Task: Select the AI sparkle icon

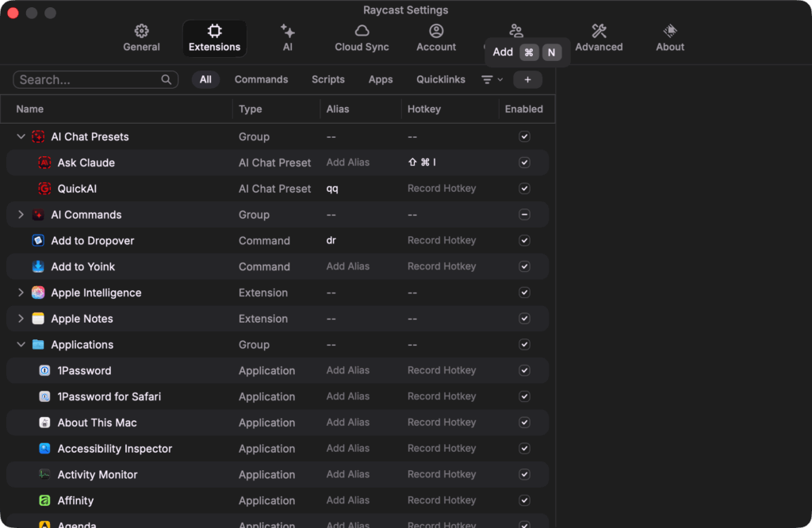Action: [287, 32]
